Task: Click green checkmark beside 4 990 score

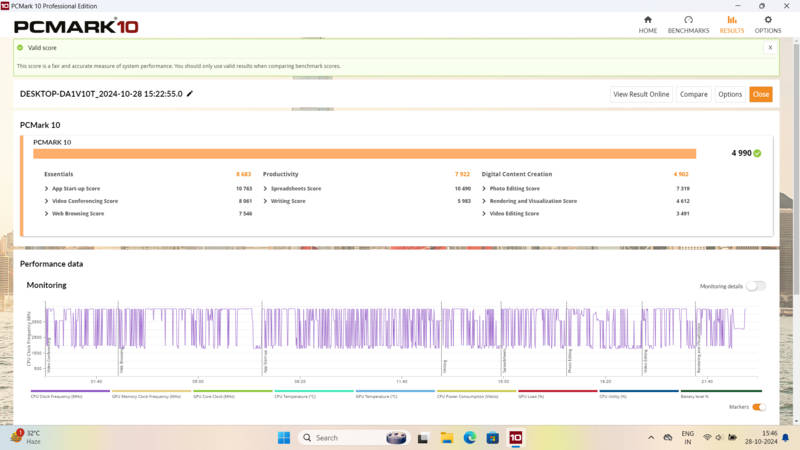Action: pyautogui.click(x=757, y=153)
